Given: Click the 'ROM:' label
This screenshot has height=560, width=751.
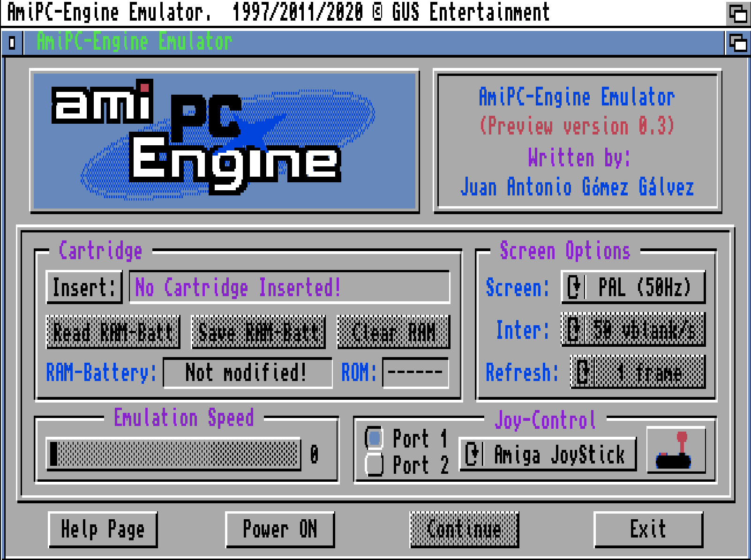Looking at the screenshot, I should (359, 373).
